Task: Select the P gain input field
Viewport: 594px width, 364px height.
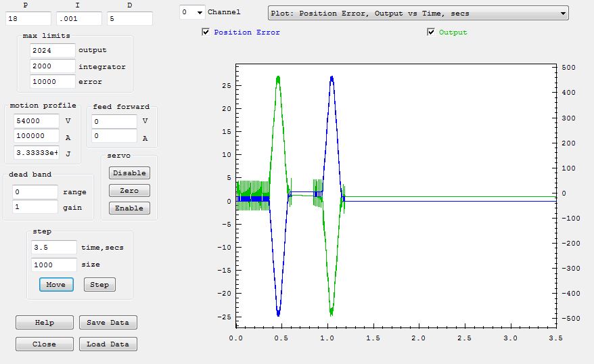Action: coord(27,19)
